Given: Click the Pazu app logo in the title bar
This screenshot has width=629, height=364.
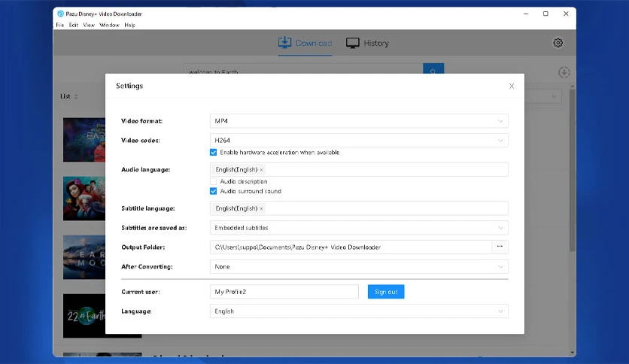Looking at the screenshot, I should point(61,14).
